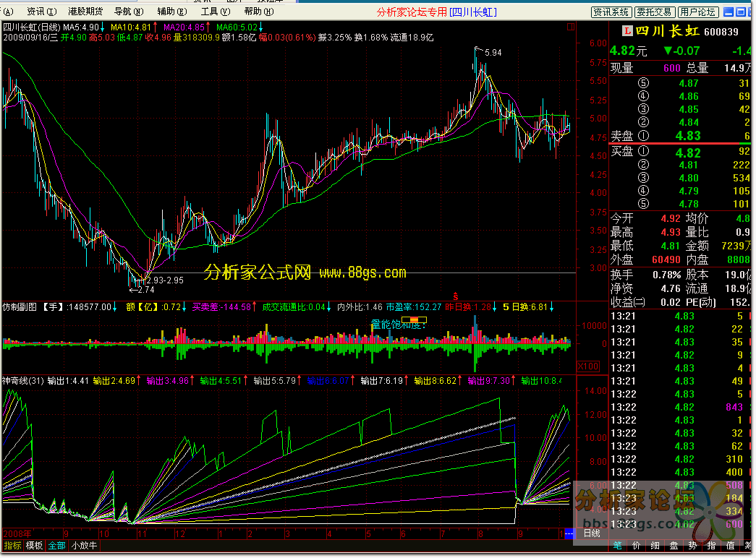Click the 现量 value 600
The height and width of the screenshot is (558, 756).
click(x=671, y=68)
